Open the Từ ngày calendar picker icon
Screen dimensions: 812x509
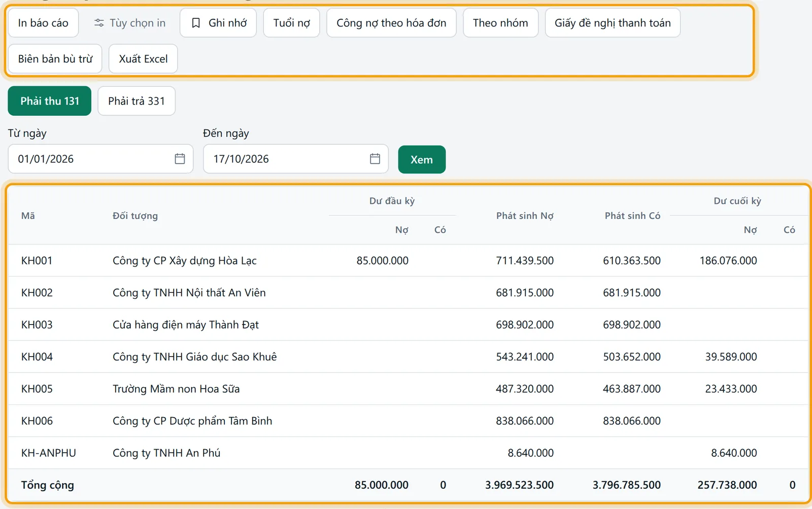(x=180, y=159)
